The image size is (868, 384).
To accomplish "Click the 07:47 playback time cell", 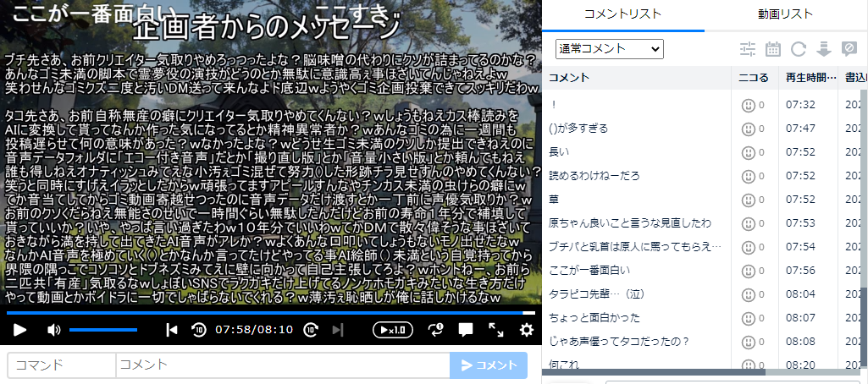I will click(800, 129).
